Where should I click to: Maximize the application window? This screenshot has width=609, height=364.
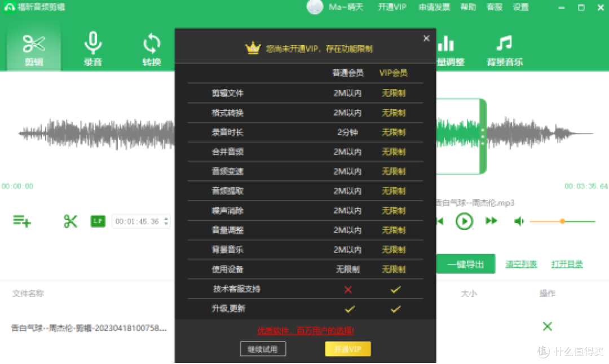tap(581, 7)
